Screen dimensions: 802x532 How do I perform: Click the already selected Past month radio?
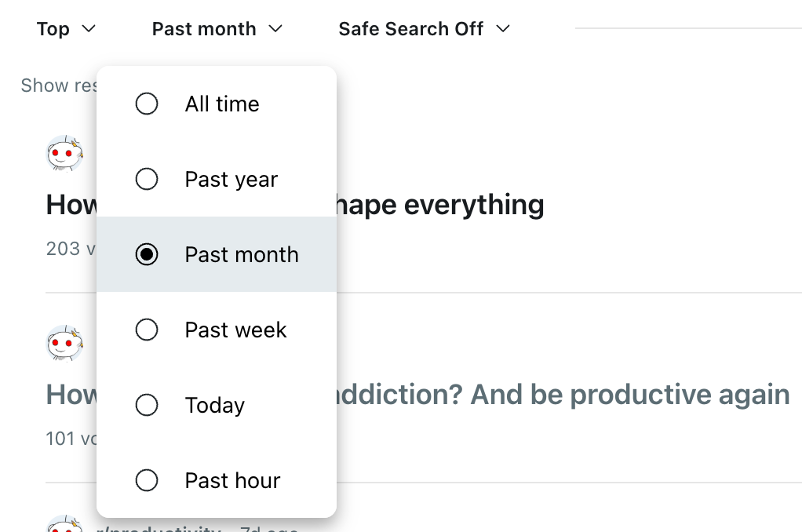147,254
